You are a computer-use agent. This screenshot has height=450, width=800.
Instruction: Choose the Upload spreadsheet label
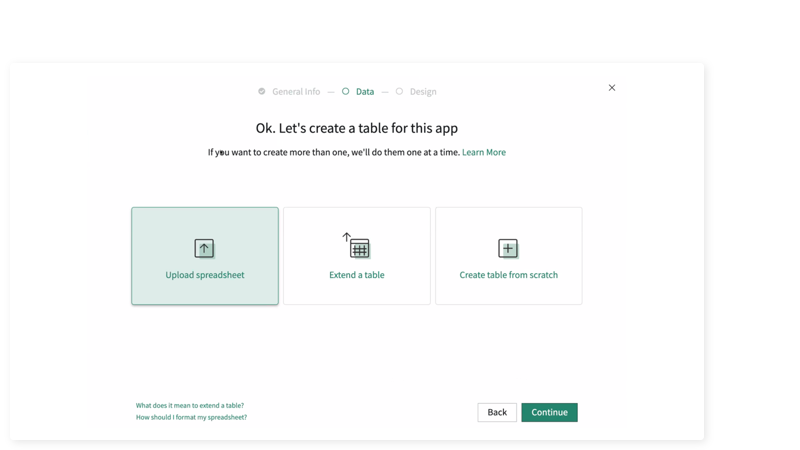pos(205,275)
